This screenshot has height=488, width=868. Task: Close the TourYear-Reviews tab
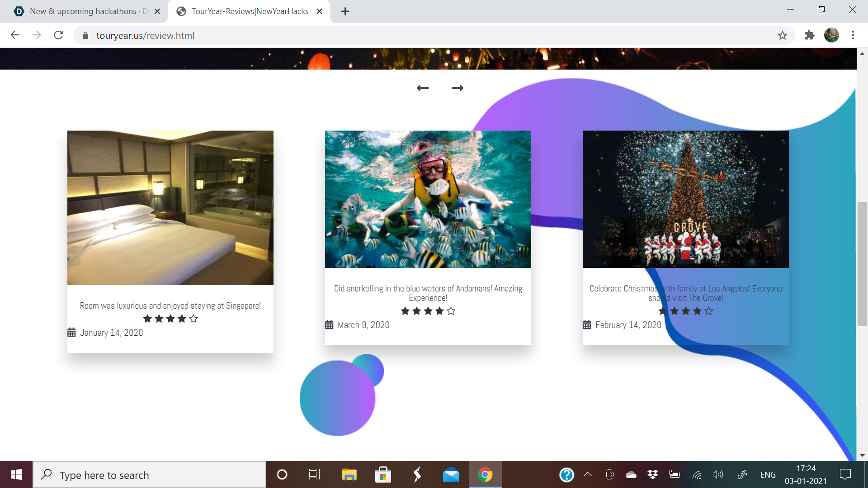click(x=320, y=11)
